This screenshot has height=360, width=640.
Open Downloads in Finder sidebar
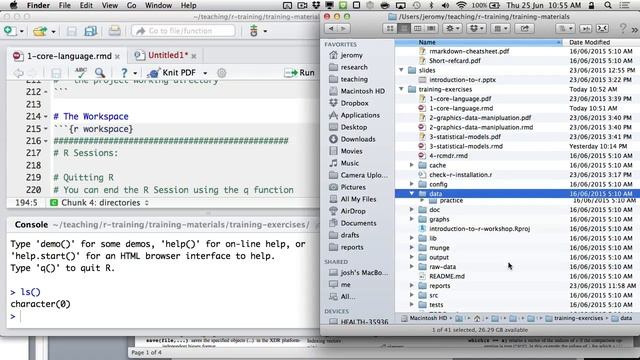[358, 139]
